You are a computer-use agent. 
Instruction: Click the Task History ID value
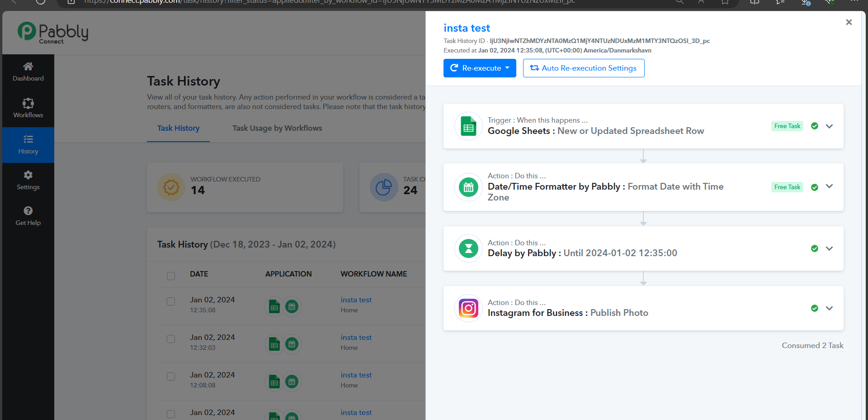pos(599,41)
